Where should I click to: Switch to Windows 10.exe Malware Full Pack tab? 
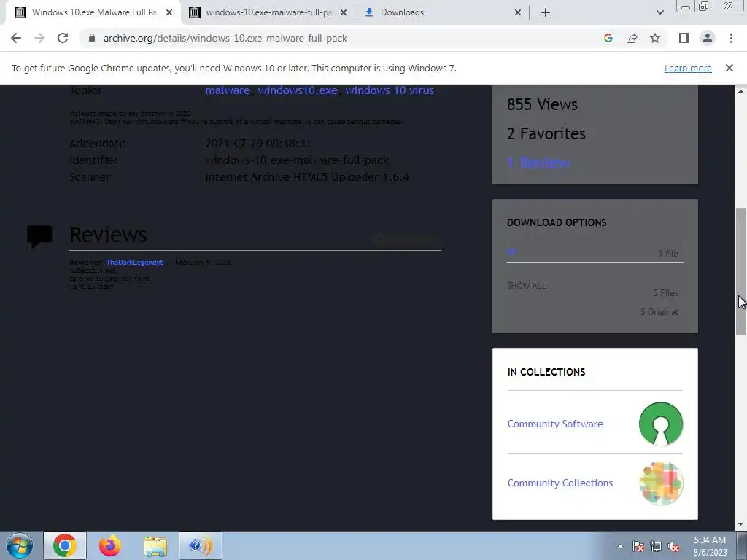coord(94,12)
